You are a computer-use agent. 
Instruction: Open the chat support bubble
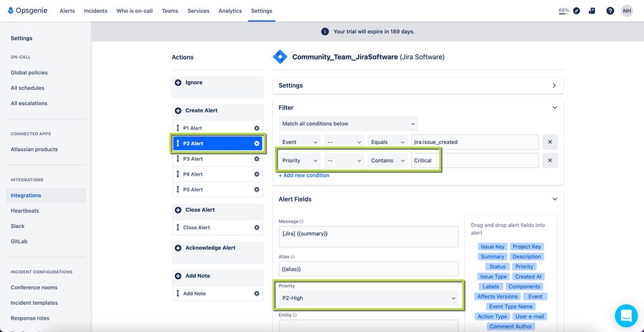[x=626, y=316]
